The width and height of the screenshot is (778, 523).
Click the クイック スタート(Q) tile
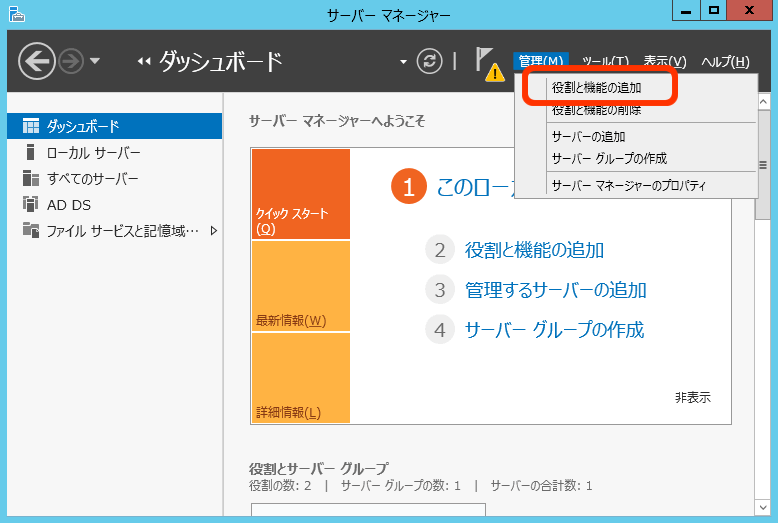pyautogui.click(x=301, y=194)
